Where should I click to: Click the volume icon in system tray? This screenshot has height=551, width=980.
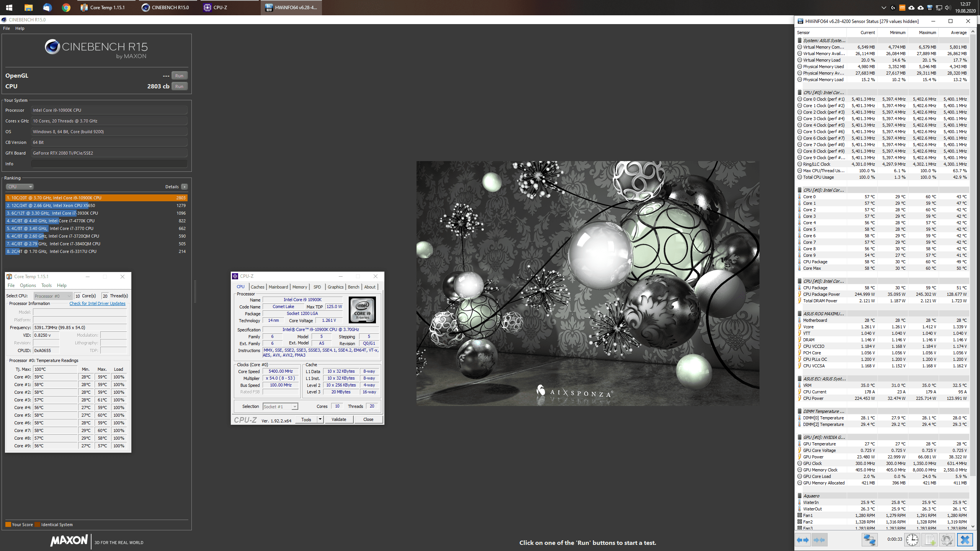tap(947, 7)
